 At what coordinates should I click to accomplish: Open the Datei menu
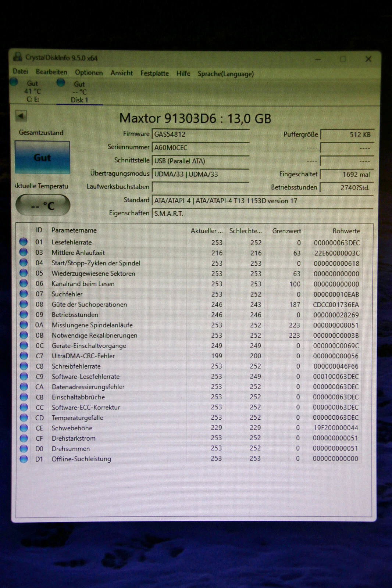tap(20, 71)
